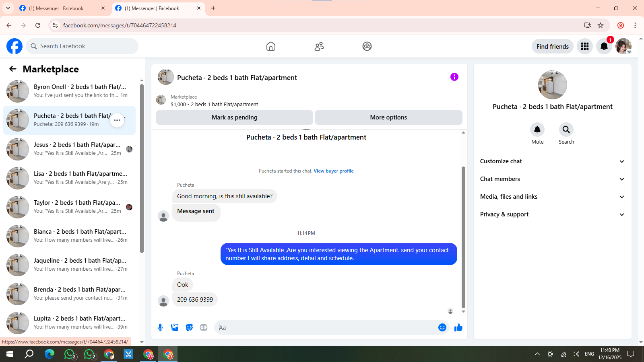The image size is (644, 362).
Task: Click the address bar URL
Action: (120, 25)
